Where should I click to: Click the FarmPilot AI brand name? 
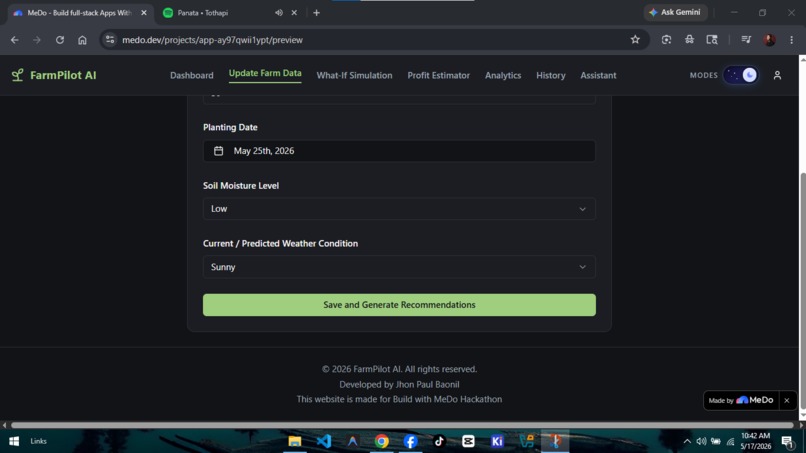pos(63,75)
